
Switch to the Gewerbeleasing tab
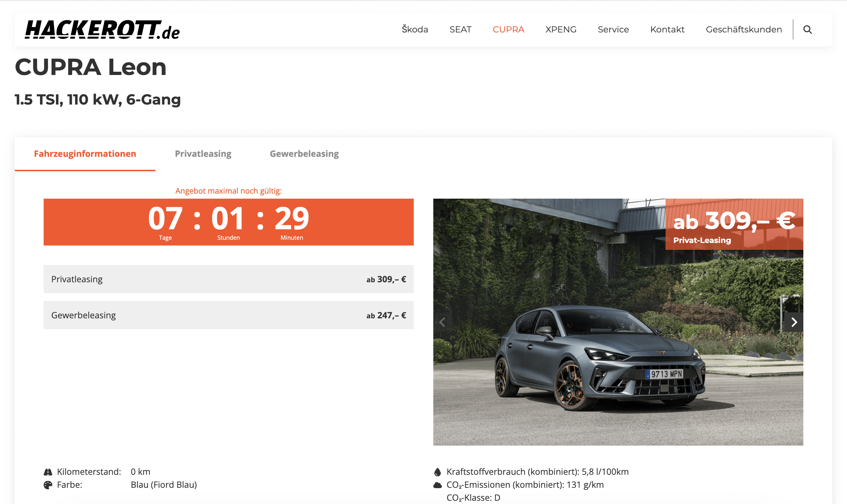[304, 154]
